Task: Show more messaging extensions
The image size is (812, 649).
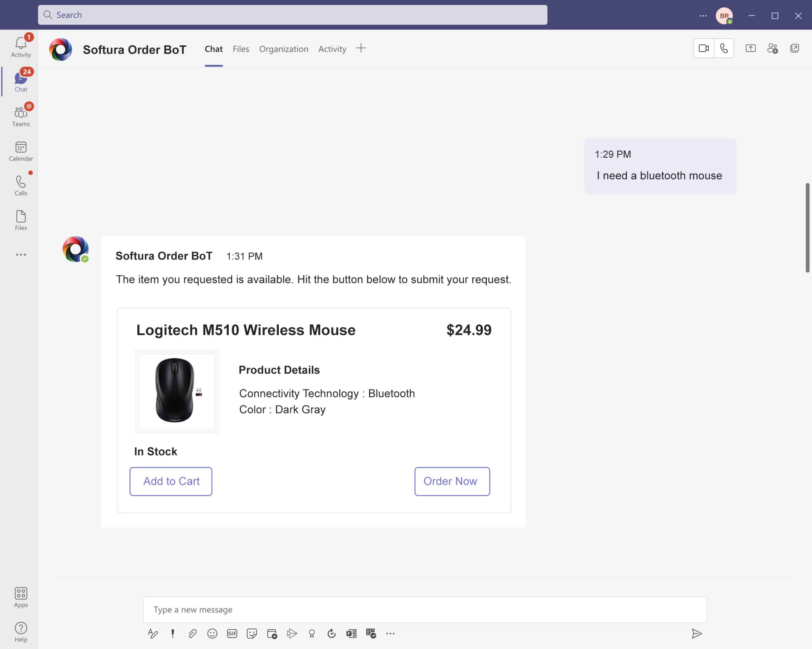Action: click(390, 633)
